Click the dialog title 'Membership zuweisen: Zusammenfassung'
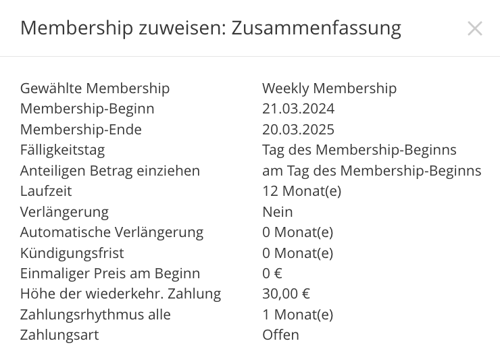The image size is (500, 362). pos(211,28)
